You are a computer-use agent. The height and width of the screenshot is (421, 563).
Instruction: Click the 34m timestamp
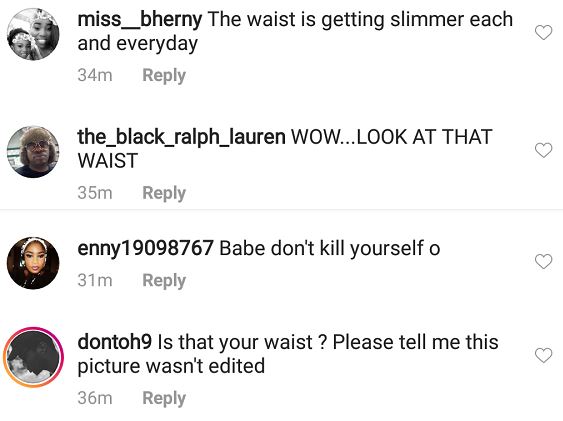(95, 75)
